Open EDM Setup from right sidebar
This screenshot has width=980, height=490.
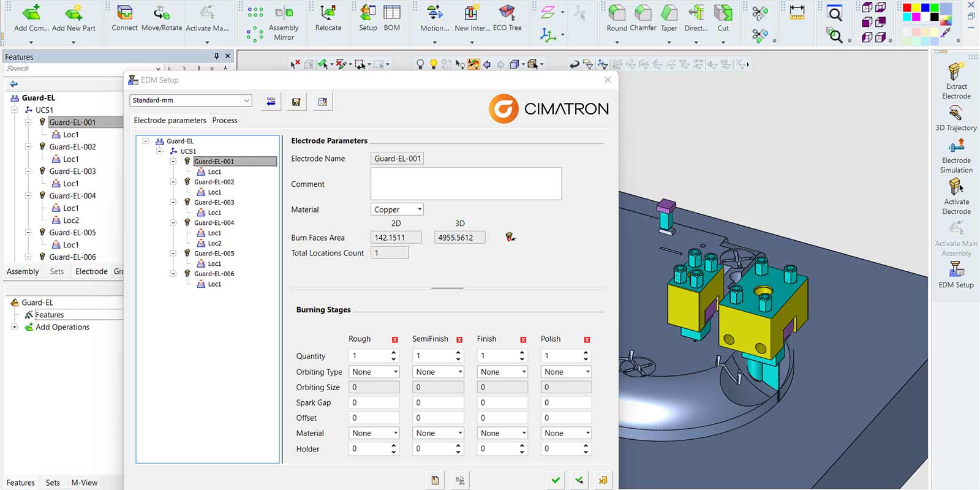point(956,269)
